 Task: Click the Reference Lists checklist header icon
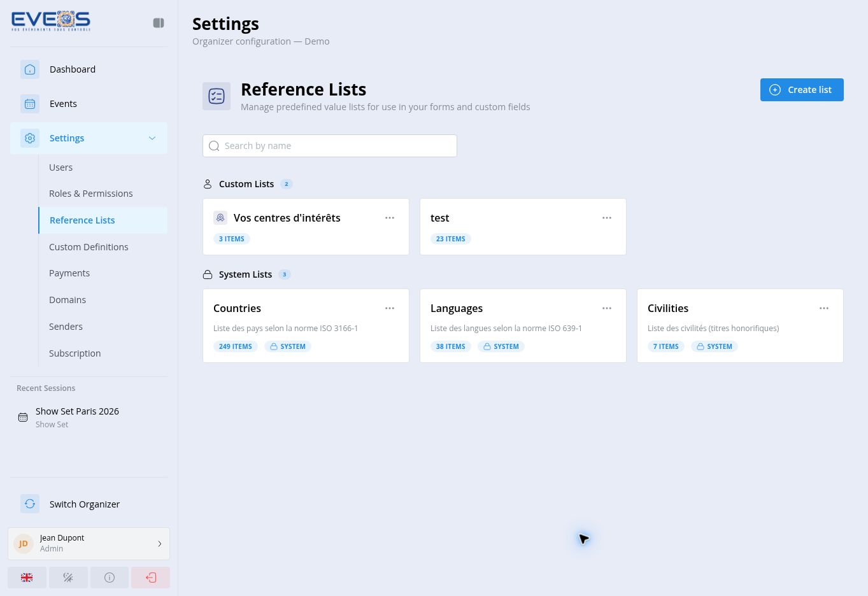217,96
